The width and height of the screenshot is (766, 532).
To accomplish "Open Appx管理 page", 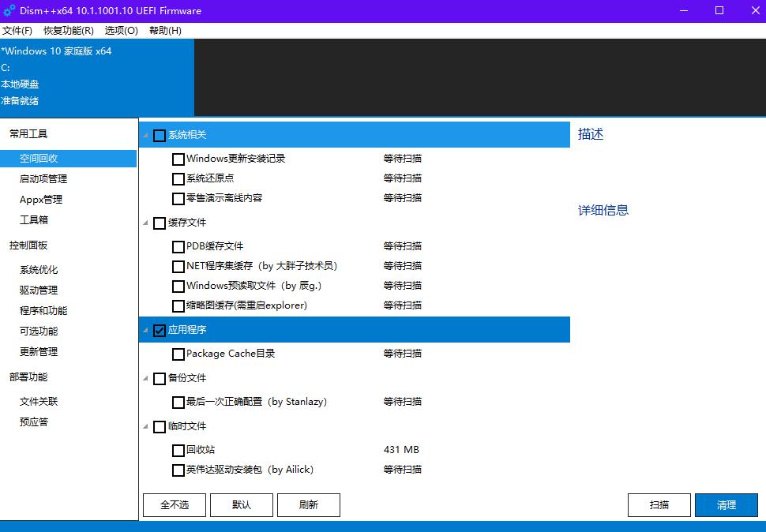I will point(41,200).
